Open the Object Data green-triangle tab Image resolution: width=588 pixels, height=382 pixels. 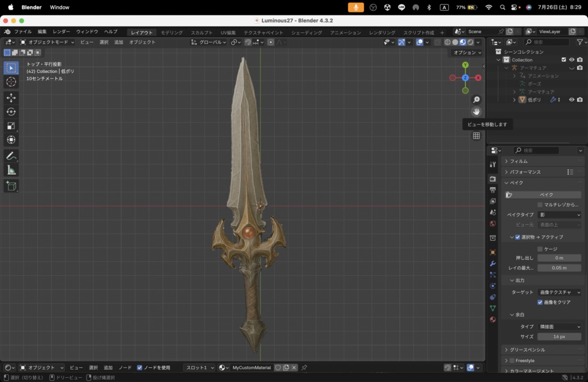pos(493,308)
